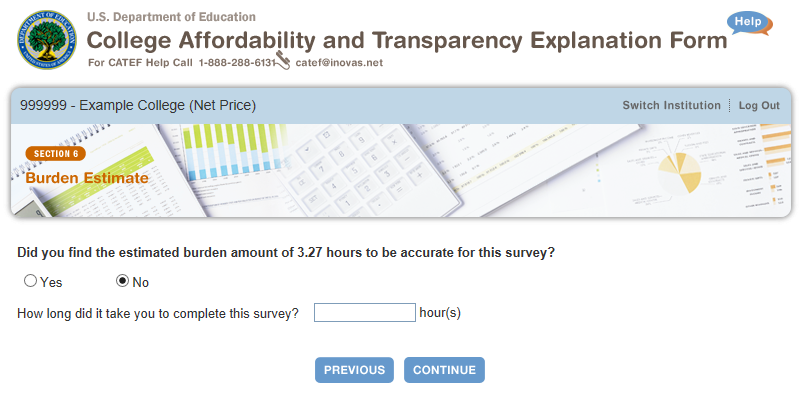Click the Burden Estimate heading
This screenshot has height=403, width=808.
tap(87, 178)
